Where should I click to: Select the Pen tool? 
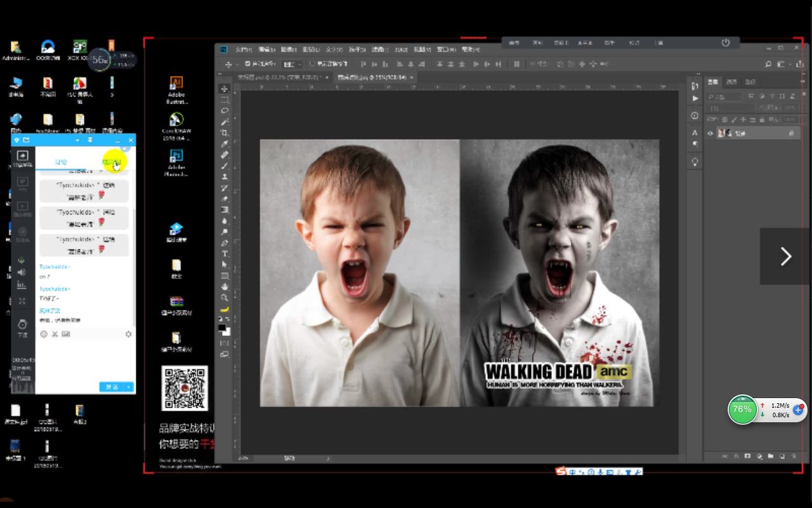[225, 243]
